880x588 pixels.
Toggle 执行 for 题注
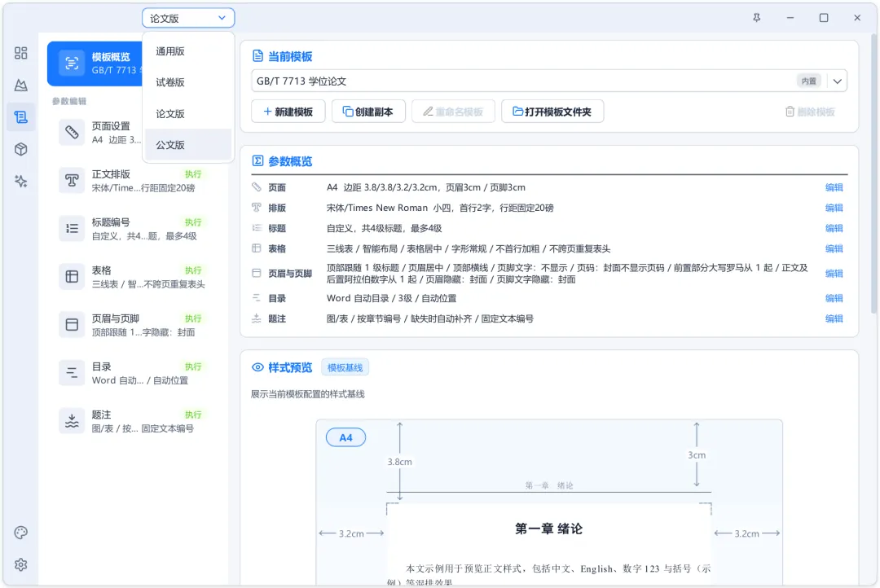(x=193, y=415)
